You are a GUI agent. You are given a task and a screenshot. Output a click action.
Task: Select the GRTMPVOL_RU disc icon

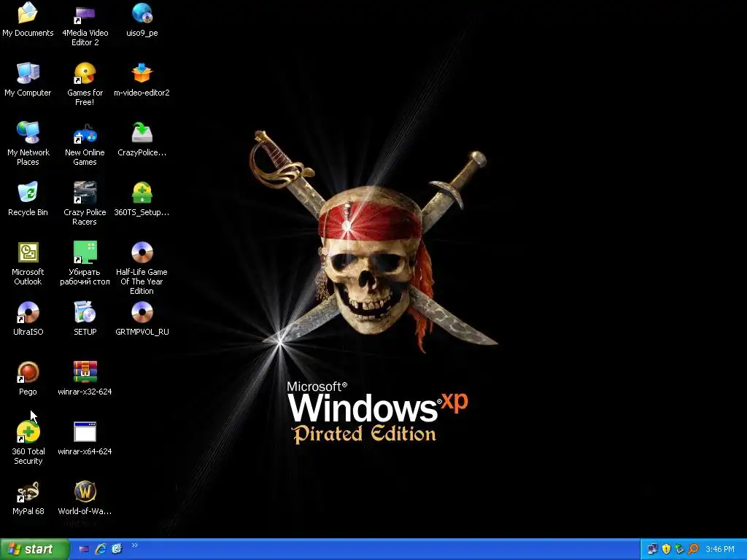point(142,312)
